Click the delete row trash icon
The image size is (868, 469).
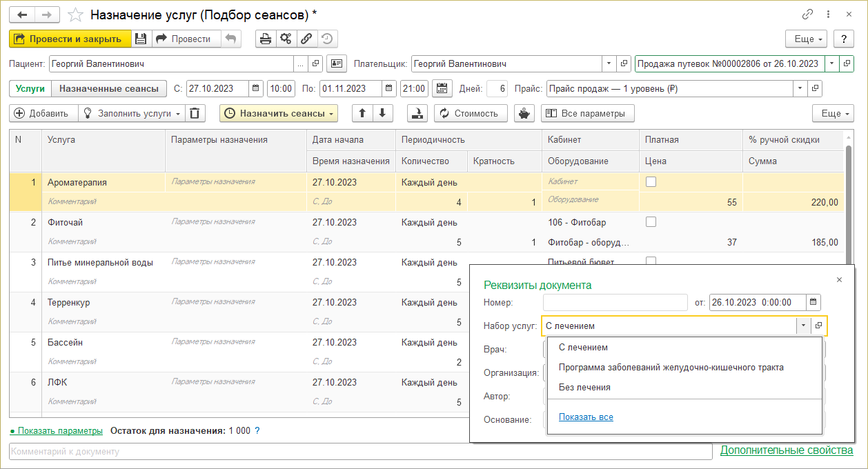pos(196,113)
